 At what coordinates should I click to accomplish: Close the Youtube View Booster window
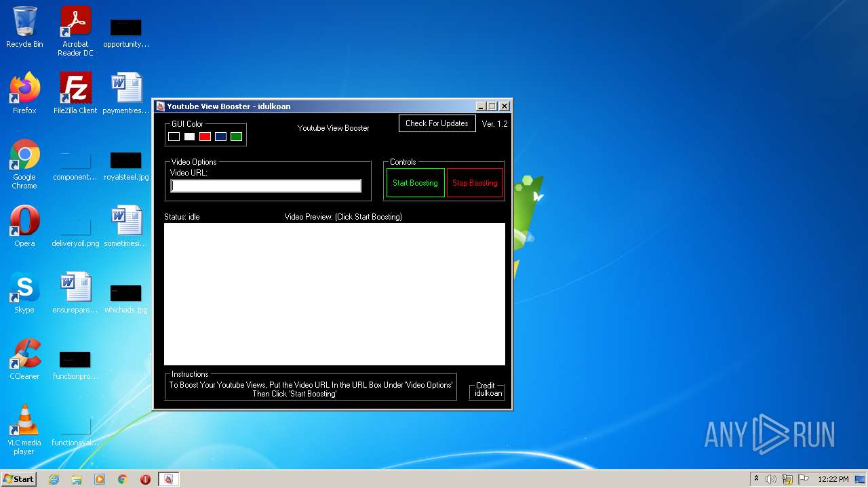[505, 106]
